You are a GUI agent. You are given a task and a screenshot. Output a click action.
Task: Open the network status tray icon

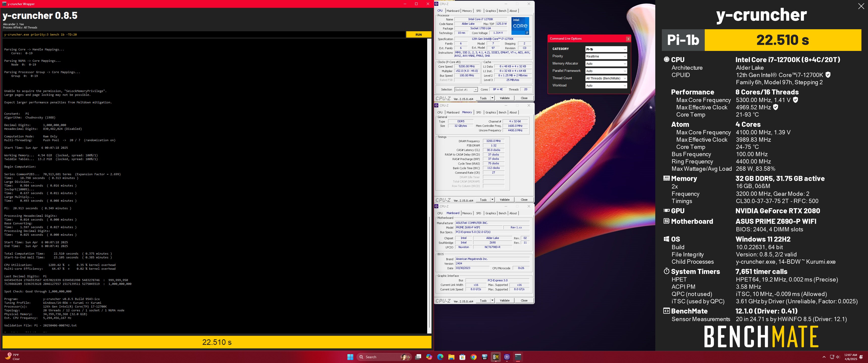(x=832, y=357)
